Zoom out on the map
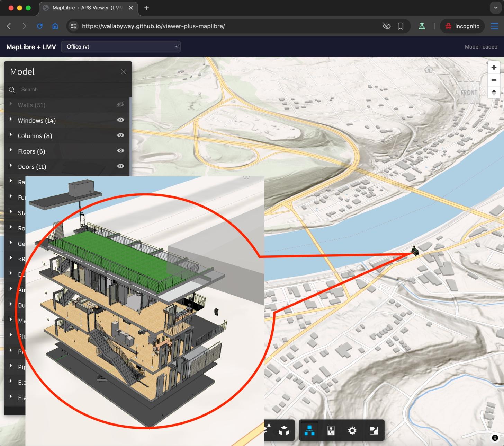504x446 pixels. 494,80
